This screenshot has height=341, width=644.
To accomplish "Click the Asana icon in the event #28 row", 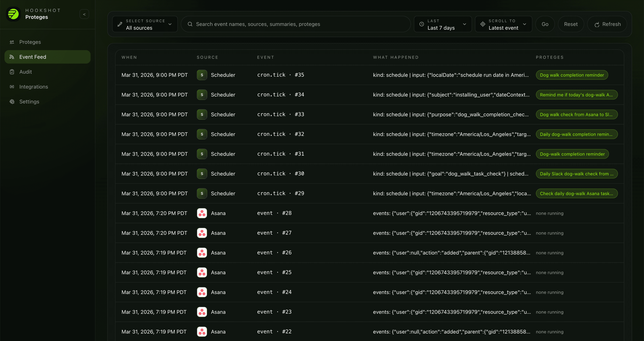I will click(202, 213).
